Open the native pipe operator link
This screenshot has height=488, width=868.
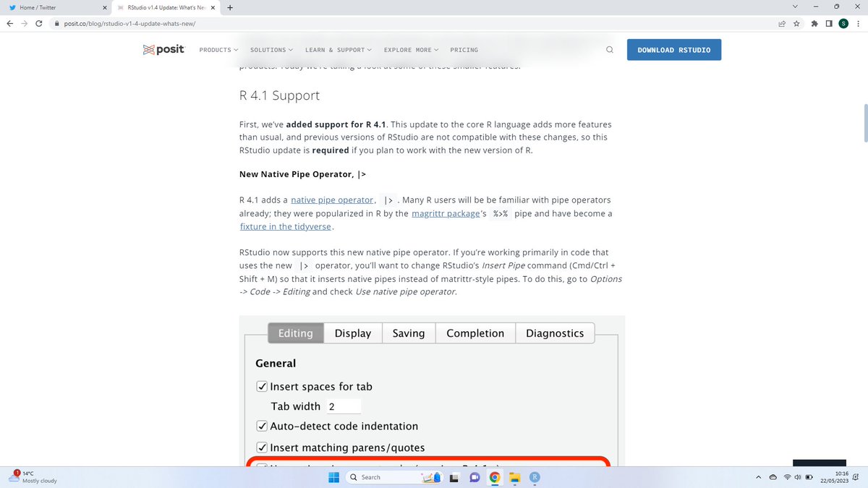[x=333, y=200]
